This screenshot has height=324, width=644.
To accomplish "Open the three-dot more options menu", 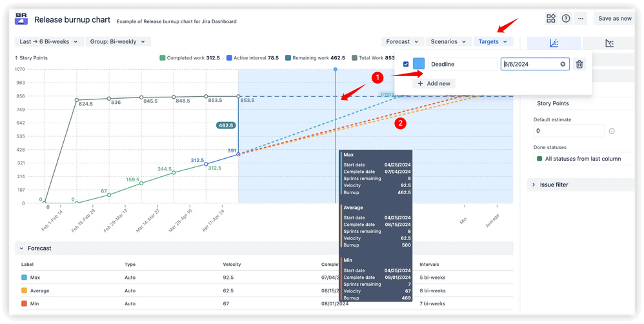I will (x=581, y=19).
